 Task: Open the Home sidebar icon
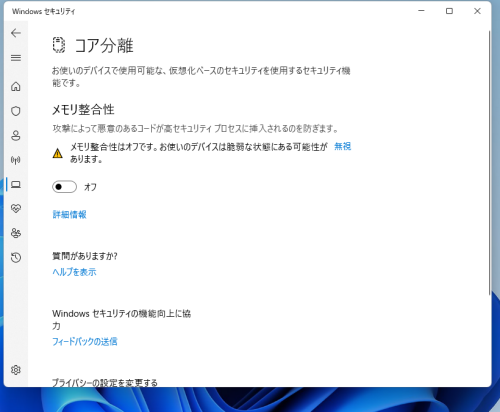16,87
